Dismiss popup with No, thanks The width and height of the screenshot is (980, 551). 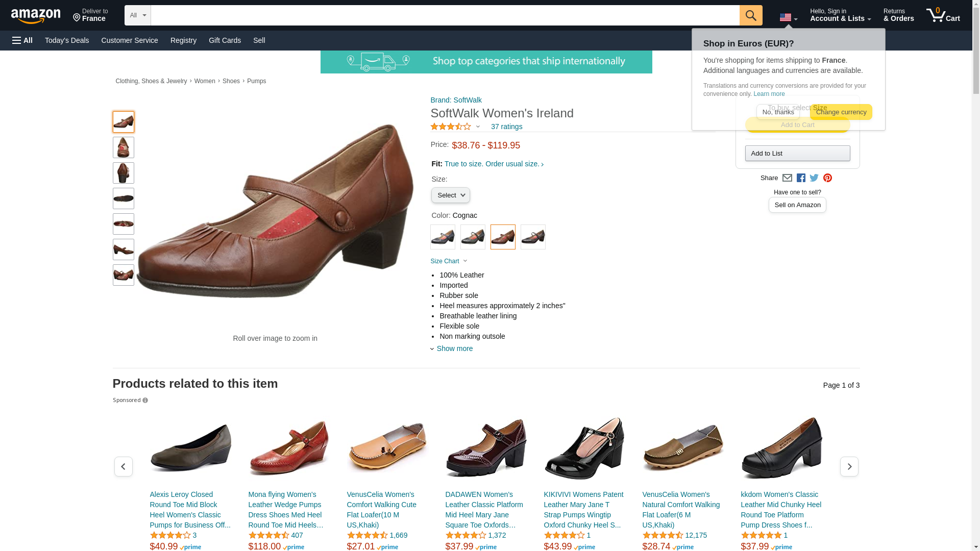(777, 112)
